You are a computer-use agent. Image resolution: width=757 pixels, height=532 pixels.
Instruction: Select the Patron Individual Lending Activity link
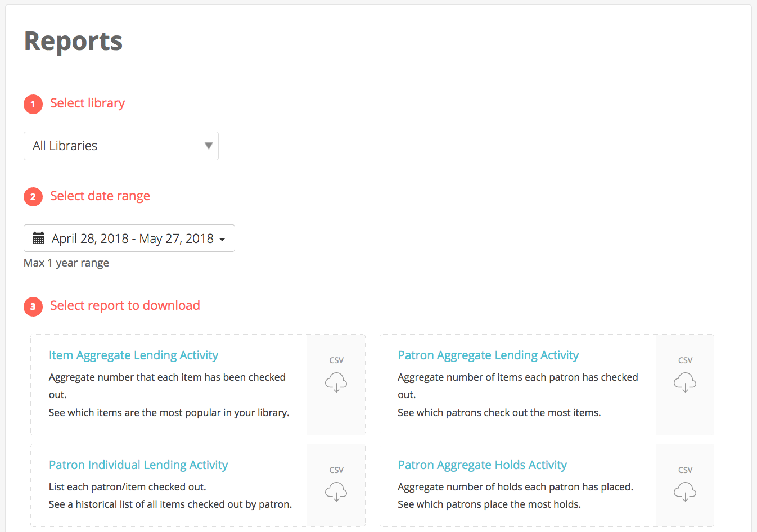pyautogui.click(x=138, y=465)
